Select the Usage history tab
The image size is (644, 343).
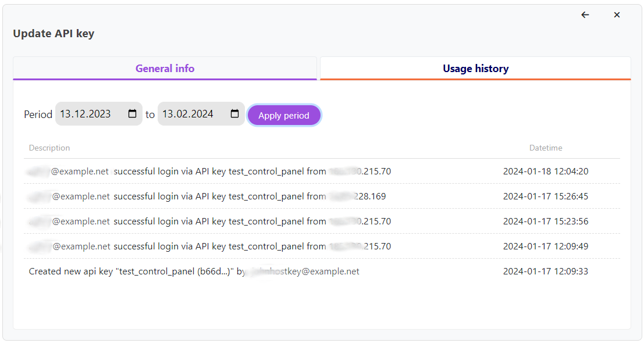475,69
